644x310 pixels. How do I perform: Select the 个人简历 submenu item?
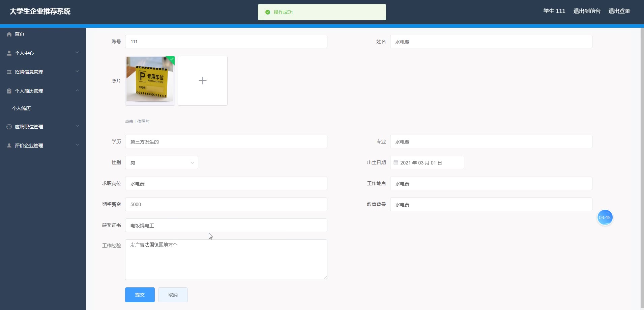pyautogui.click(x=43, y=108)
